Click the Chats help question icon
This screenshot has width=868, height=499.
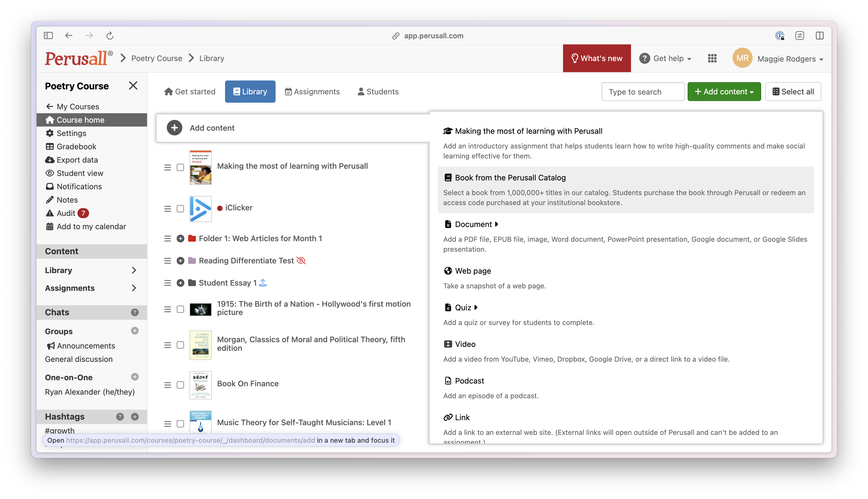coord(135,312)
